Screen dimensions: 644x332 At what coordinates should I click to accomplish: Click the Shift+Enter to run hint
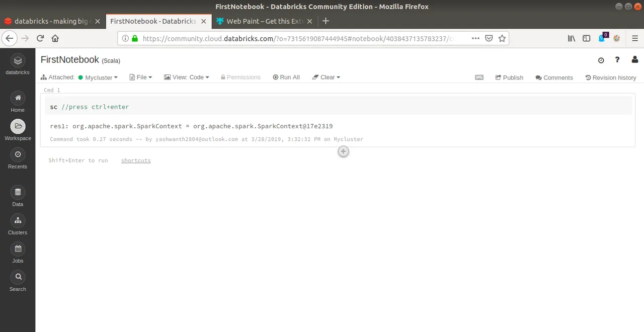tap(78, 160)
